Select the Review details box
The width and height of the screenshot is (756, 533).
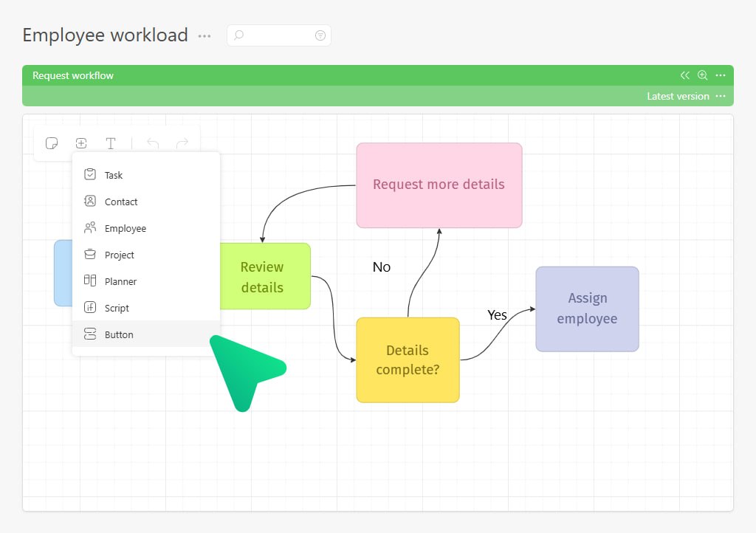pyautogui.click(x=265, y=276)
